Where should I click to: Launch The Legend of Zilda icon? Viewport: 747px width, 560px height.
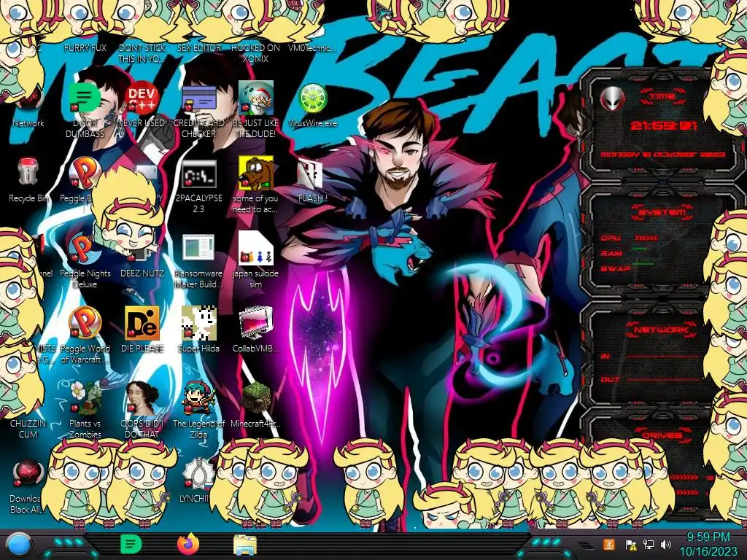(198, 398)
